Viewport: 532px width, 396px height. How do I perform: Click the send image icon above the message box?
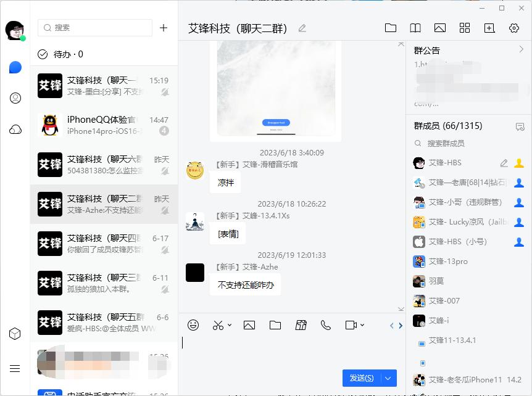(249, 325)
